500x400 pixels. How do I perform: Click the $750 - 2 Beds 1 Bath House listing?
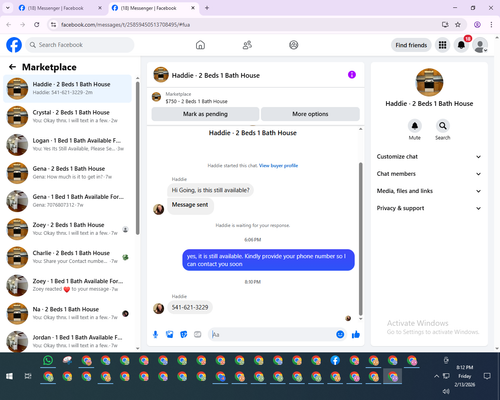[196, 101]
